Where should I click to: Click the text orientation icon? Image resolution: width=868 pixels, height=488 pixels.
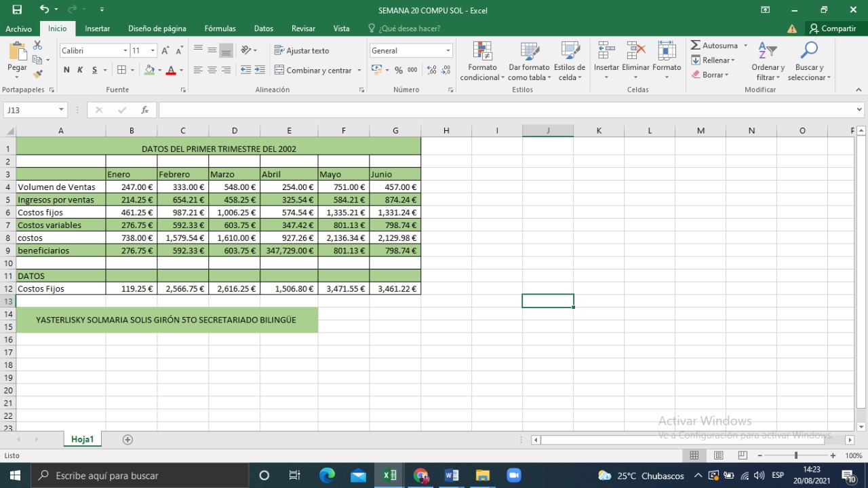point(245,50)
